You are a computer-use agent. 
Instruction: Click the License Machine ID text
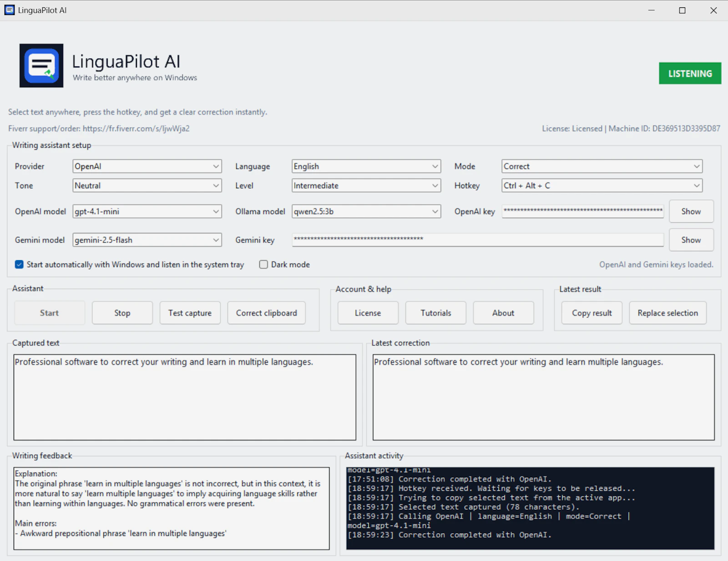click(x=631, y=129)
